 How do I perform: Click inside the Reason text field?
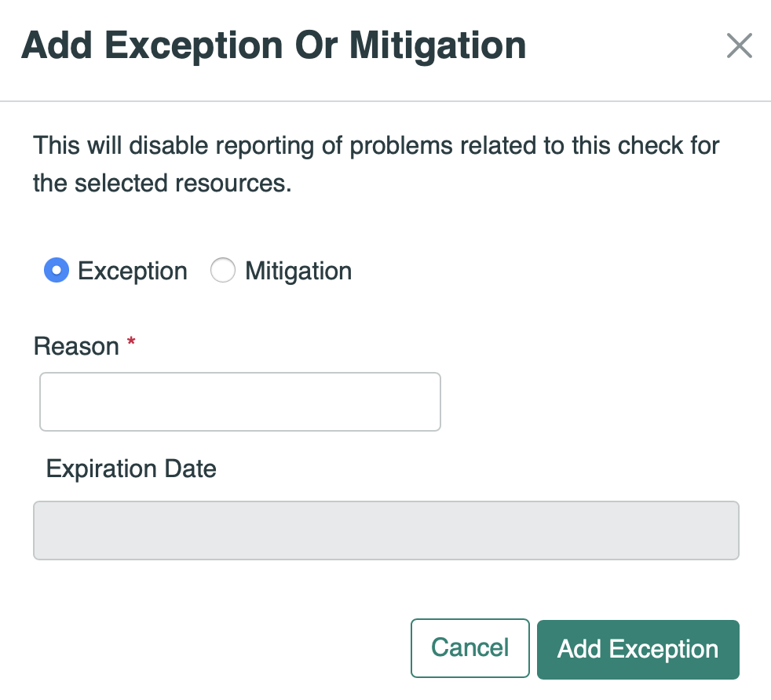pos(239,401)
